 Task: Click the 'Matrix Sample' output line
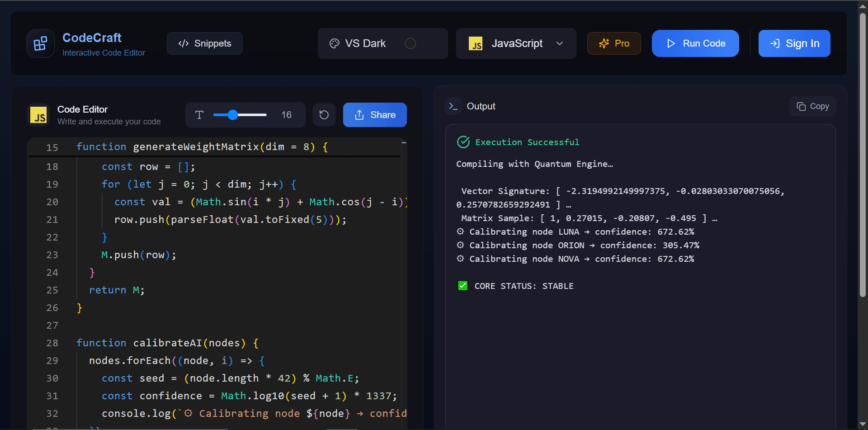point(589,218)
